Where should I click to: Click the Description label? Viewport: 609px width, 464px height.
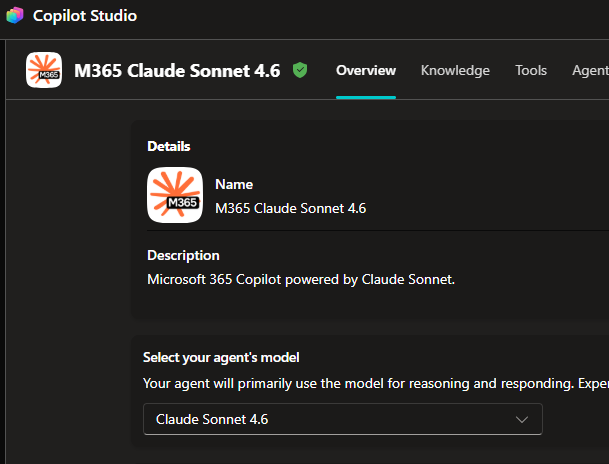pos(183,255)
